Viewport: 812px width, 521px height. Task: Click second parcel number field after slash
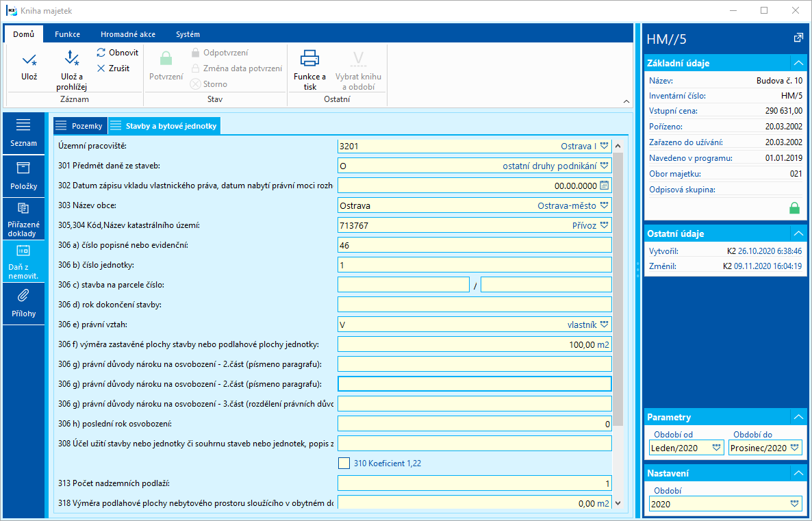tap(546, 285)
